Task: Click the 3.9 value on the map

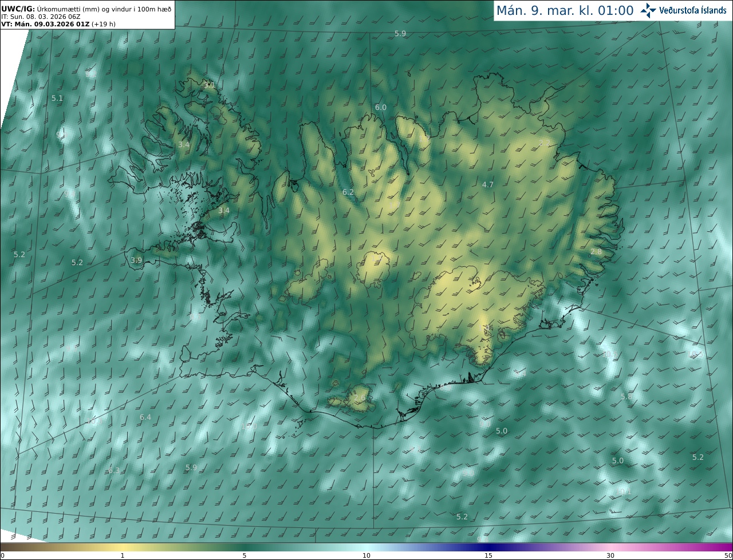Action: (136, 260)
